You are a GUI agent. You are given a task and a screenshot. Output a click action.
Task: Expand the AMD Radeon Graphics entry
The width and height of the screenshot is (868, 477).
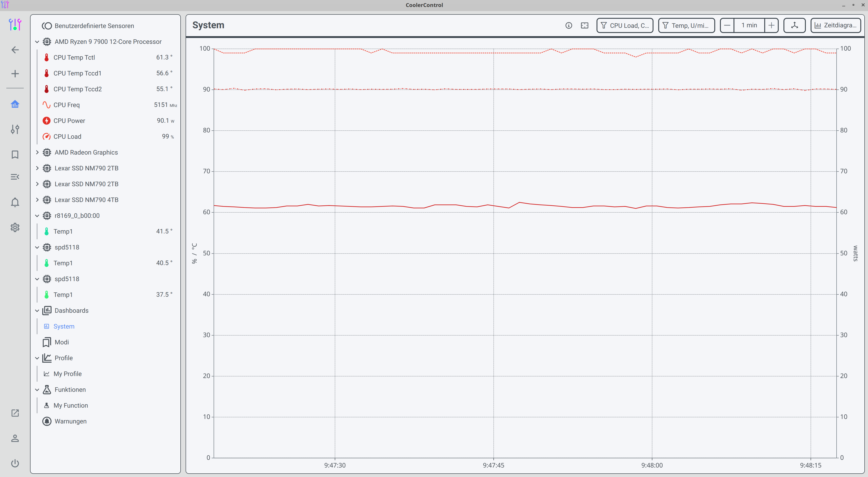pos(37,152)
